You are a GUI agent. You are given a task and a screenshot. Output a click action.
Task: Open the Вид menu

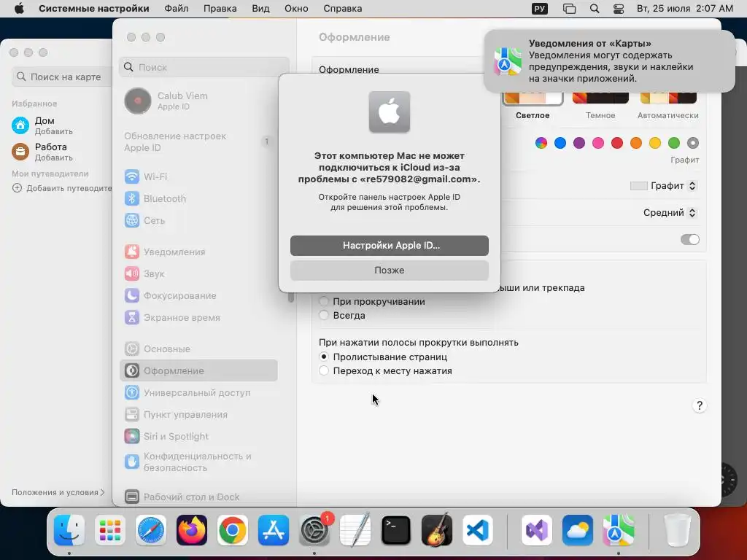pyautogui.click(x=260, y=9)
